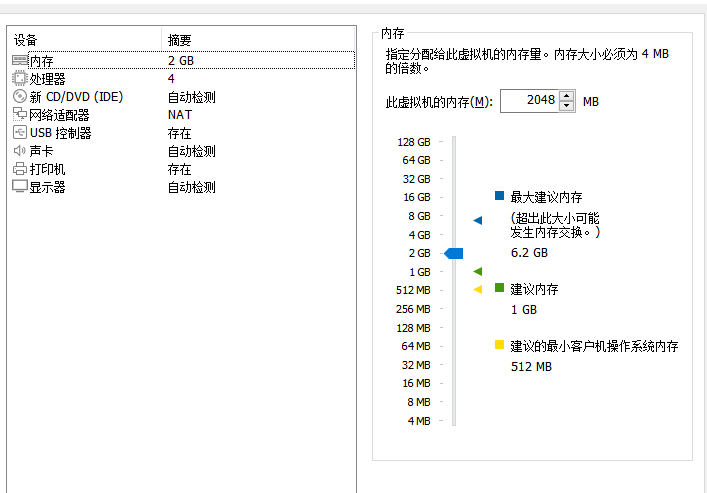
Task: Click the 32 GB tick label
Action: [x=416, y=179]
